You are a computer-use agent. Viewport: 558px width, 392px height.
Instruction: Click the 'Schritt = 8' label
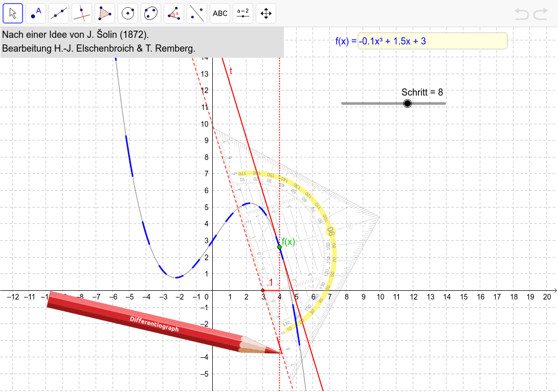pos(422,93)
